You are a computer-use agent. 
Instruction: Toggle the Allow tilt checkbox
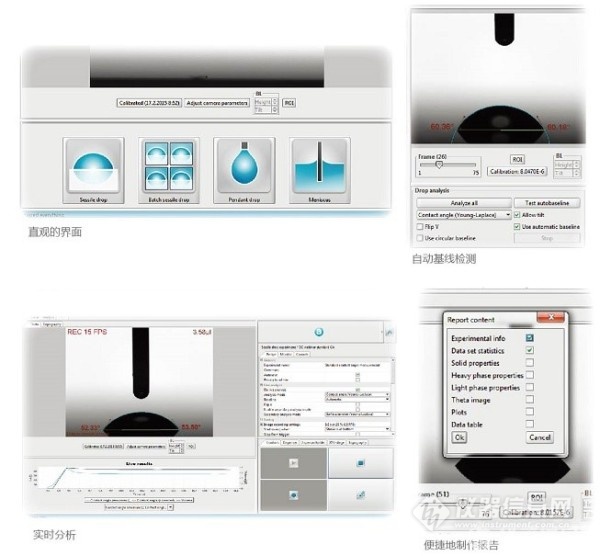[517, 215]
